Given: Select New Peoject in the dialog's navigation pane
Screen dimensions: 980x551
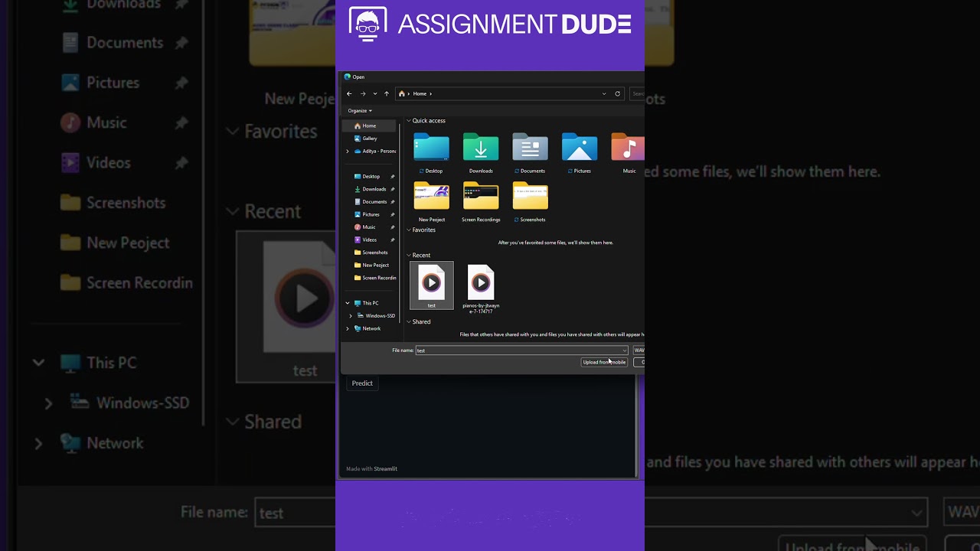Looking at the screenshot, I should [x=375, y=265].
